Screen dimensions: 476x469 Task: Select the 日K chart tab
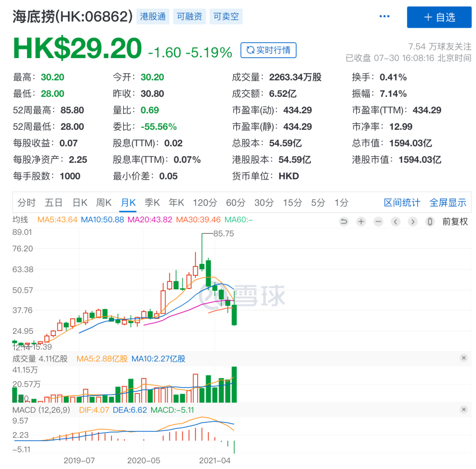(x=80, y=202)
